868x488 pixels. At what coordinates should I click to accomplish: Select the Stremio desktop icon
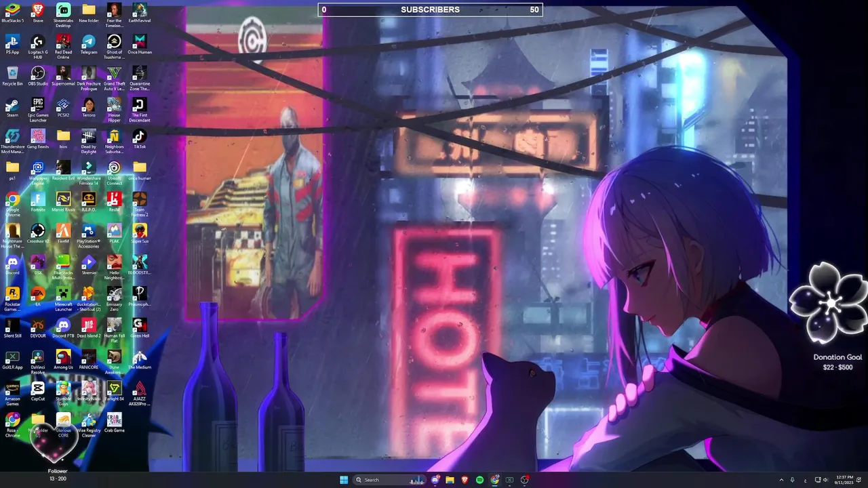[x=89, y=262]
